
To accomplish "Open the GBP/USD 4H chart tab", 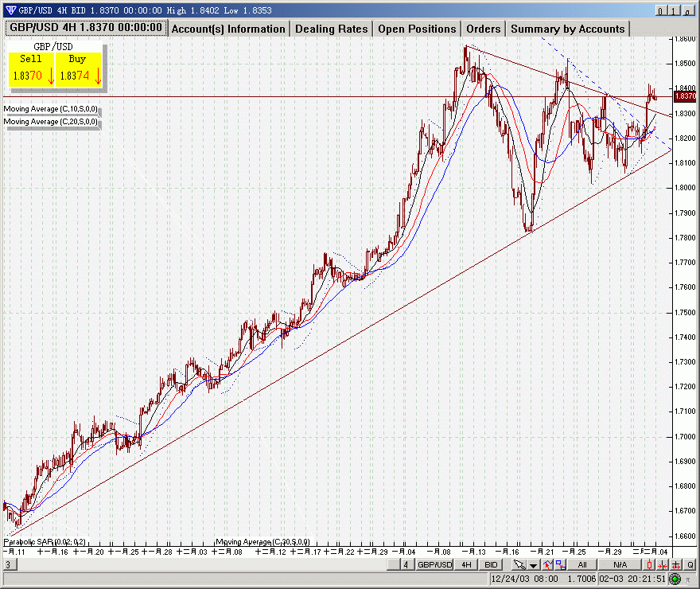I will pos(86,28).
